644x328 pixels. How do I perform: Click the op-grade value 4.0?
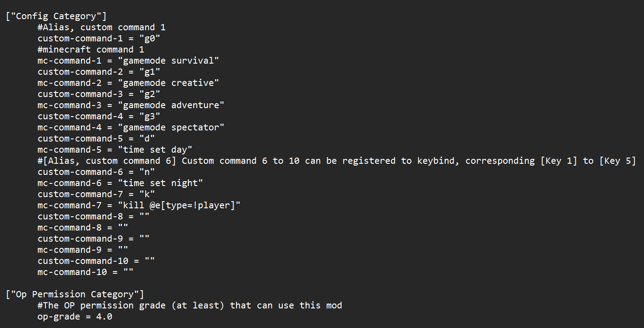click(x=104, y=317)
